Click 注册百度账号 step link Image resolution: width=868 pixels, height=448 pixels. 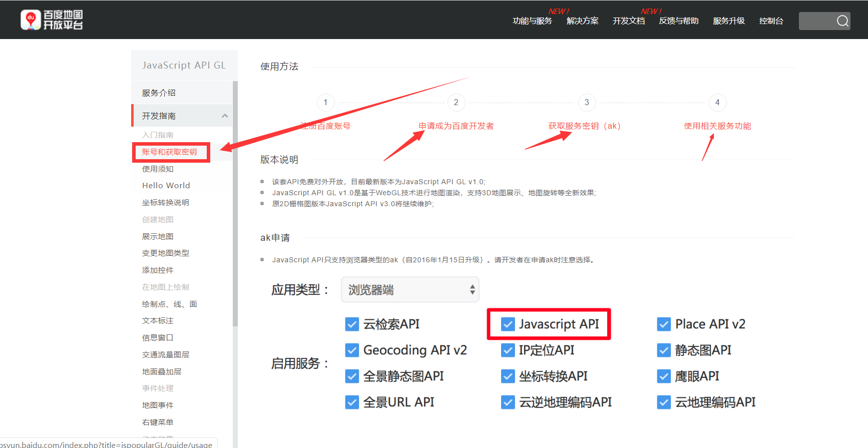click(x=325, y=126)
